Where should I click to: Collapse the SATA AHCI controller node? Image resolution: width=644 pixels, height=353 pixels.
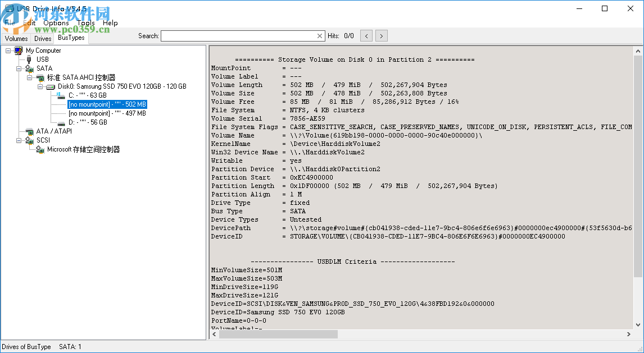pyautogui.click(x=30, y=77)
